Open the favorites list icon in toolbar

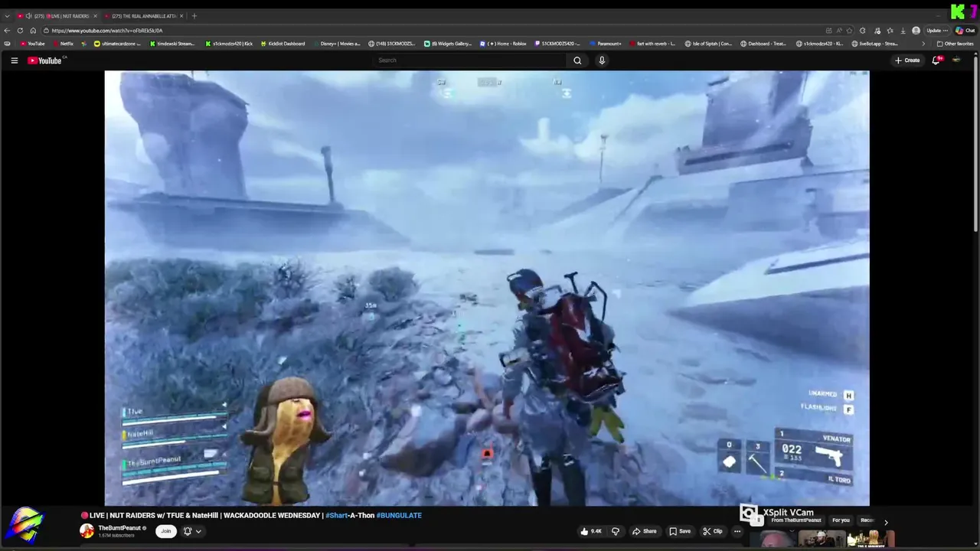890,31
